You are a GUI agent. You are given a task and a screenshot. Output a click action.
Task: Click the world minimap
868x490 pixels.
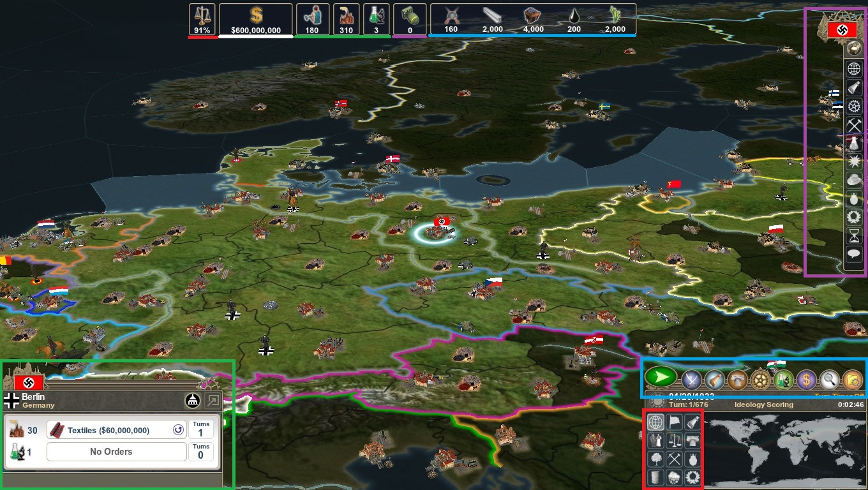(x=784, y=450)
